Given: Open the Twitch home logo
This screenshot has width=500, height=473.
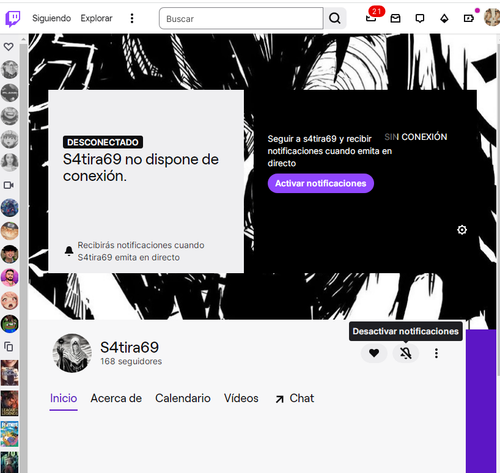Looking at the screenshot, I should point(13,18).
